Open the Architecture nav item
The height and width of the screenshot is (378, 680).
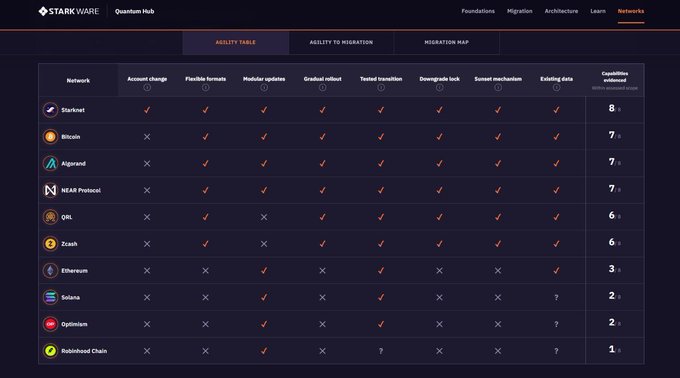561,11
